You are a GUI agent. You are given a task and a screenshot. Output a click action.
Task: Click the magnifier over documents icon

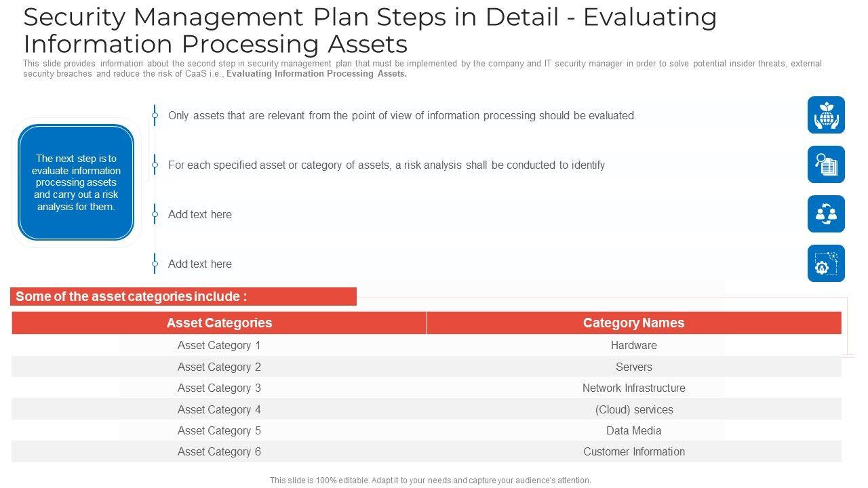click(x=826, y=164)
